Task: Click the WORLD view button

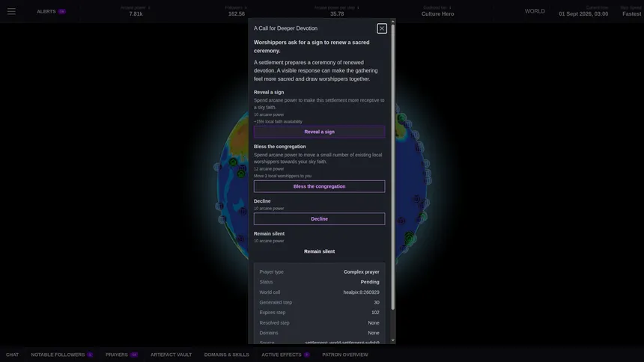Action: tap(535, 11)
